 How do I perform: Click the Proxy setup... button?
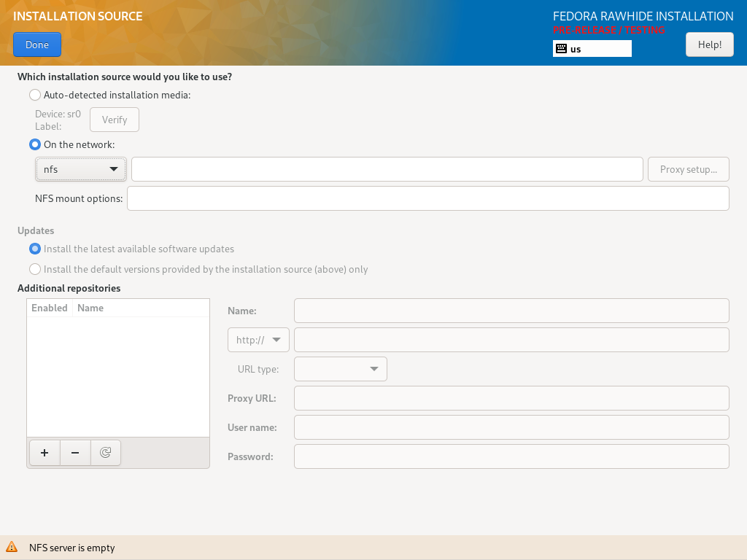pyautogui.click(x=688, y=169)
